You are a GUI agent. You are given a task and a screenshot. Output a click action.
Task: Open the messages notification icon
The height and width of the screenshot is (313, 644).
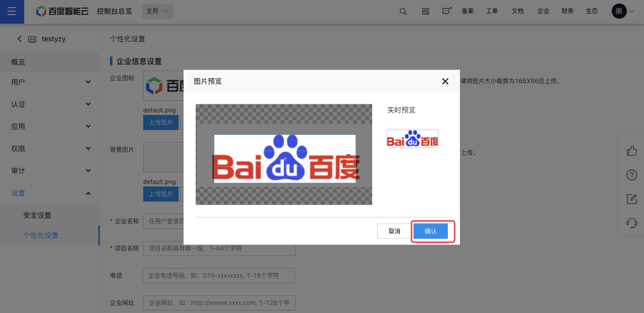(x=446, y=12)
